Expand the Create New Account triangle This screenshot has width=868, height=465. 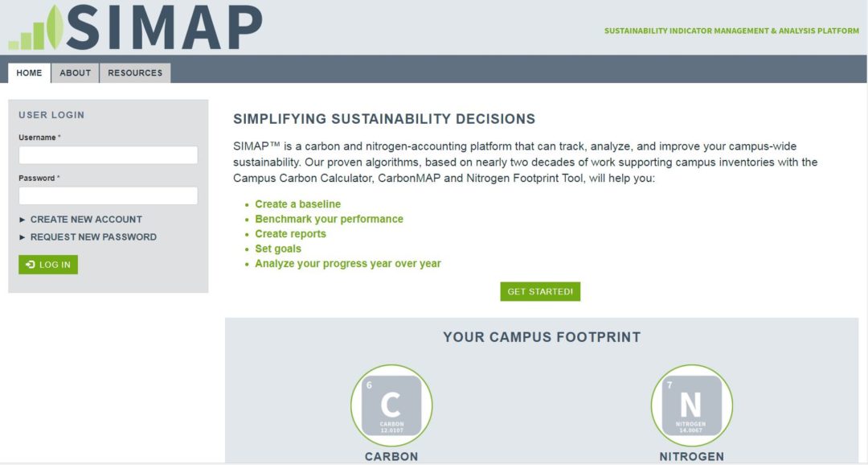click(23, 220)
